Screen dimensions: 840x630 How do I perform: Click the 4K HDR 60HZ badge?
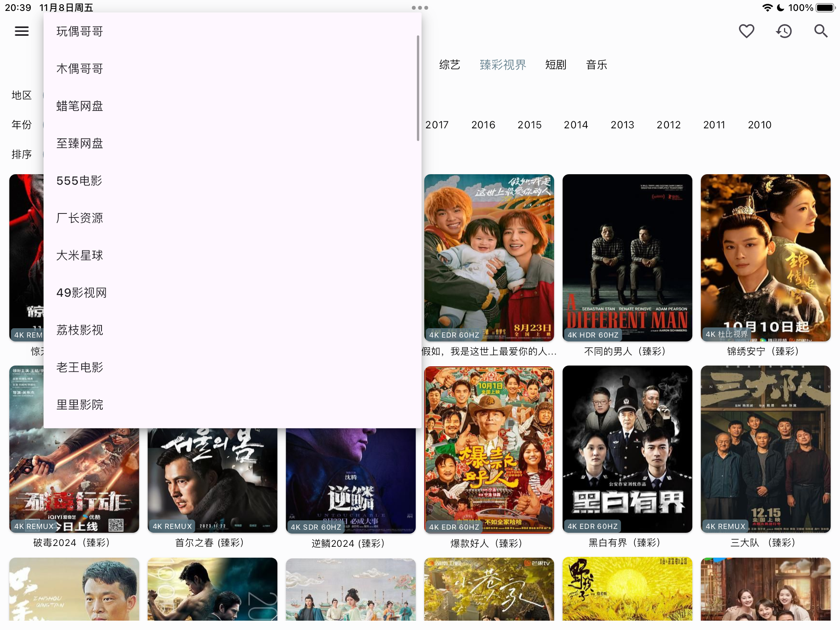(x=593, y=335)
